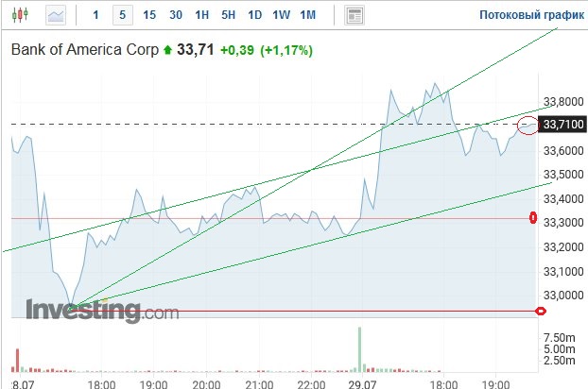The height and width of the screenshot is (389, 588).
Task: Click the 33,3000 axis label
Action: coord(563,223)
